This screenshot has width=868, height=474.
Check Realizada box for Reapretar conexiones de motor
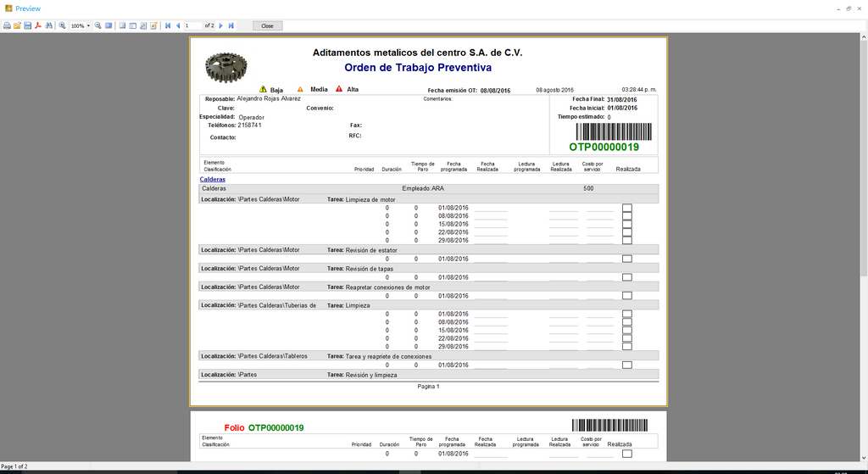[627, 296]
